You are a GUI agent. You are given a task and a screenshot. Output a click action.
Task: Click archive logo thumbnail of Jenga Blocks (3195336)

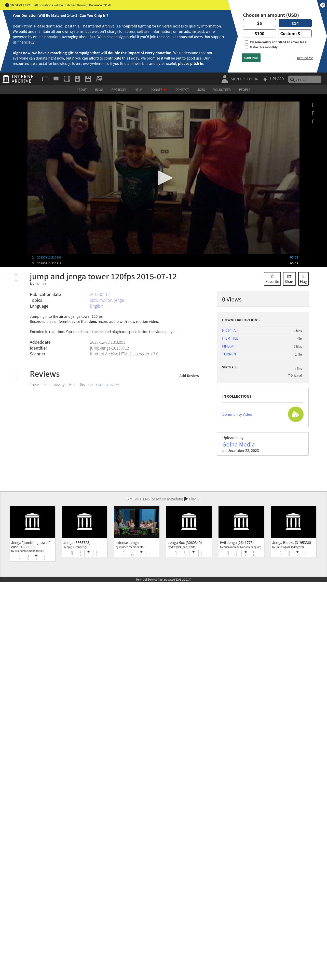[x=293, y=522]
